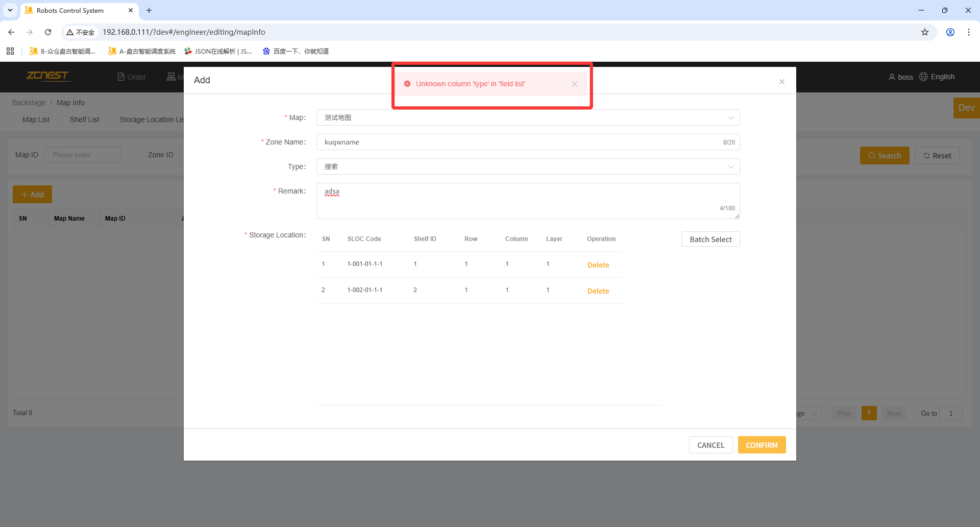
Task: Open Chrome three-dot menu
Action: [968, 32]
